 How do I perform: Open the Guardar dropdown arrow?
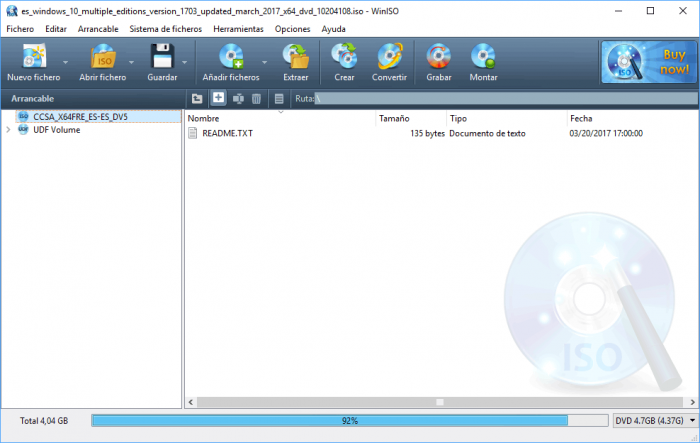(184, 63)
